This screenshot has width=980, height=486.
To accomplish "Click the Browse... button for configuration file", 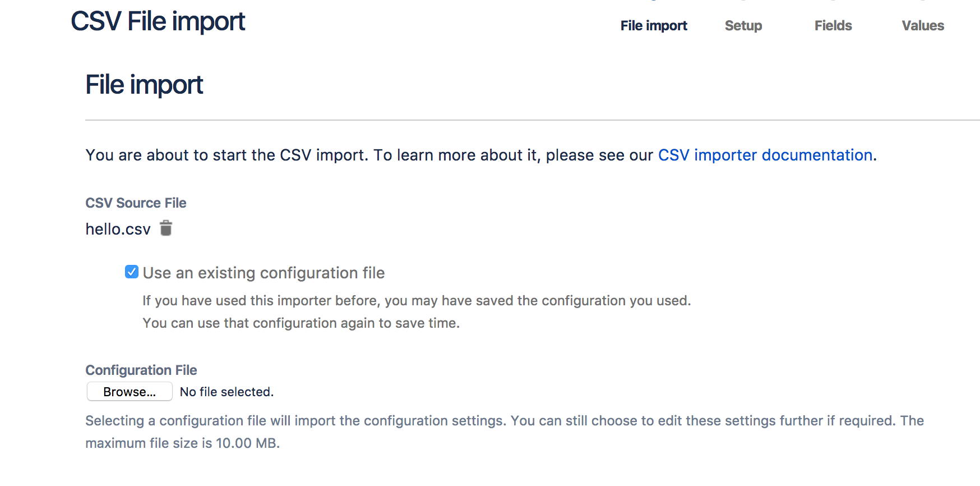I will [130, 392].
